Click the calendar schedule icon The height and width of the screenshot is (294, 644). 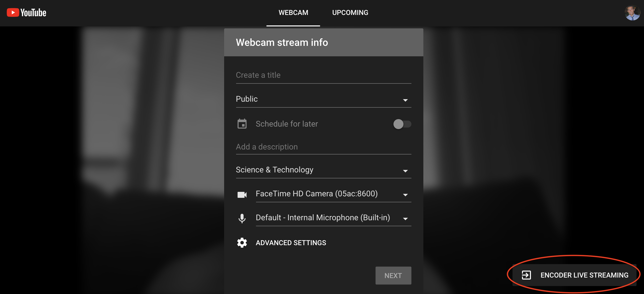[242, 124]
